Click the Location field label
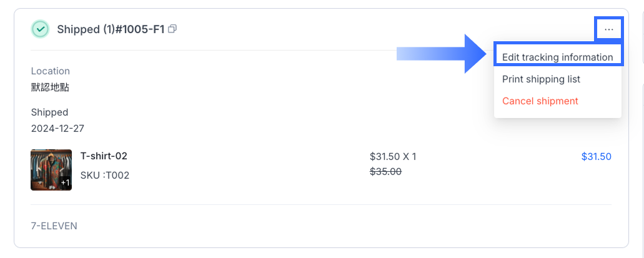This screenshot has height=258, width=644. (51, 71)
